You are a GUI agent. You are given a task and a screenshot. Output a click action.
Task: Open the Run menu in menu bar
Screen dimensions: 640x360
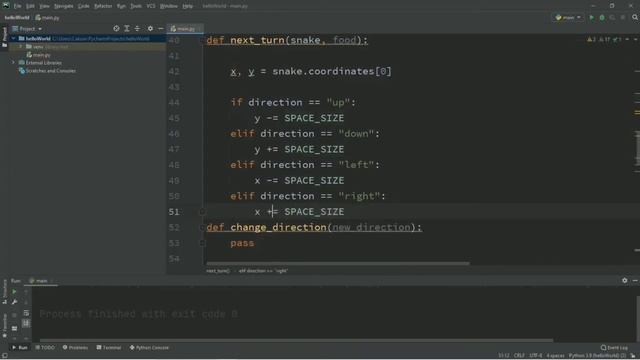(121, 6)
